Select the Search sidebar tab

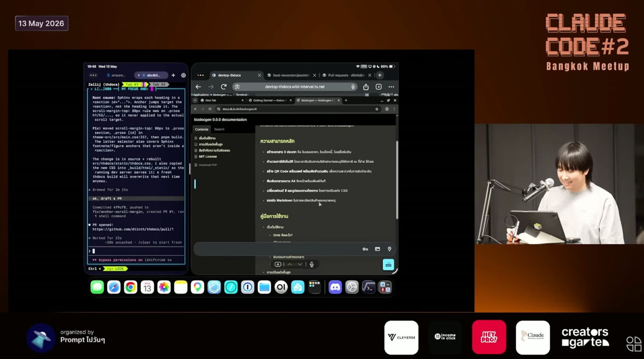click(x=219, y=129)
